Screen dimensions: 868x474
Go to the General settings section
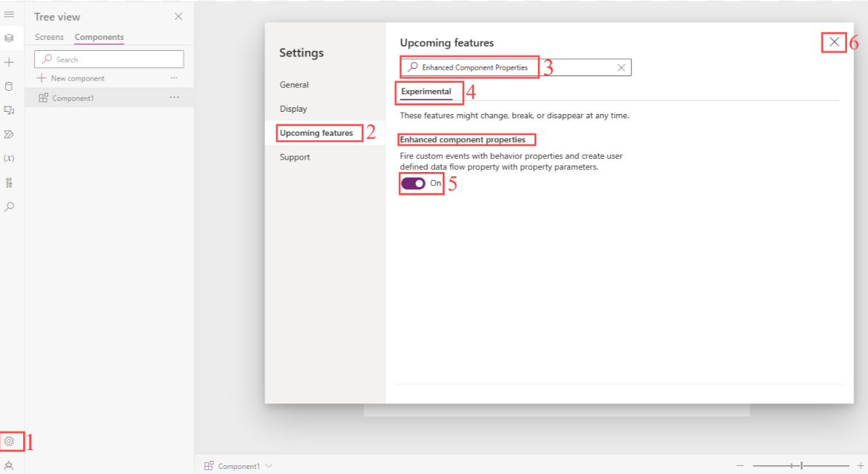tap(294, 84)
